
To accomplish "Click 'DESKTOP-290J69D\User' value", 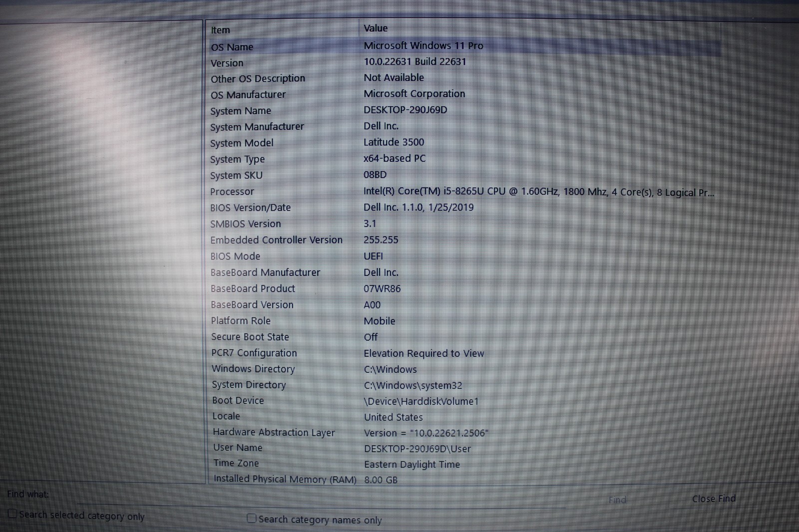I will 417,449.
